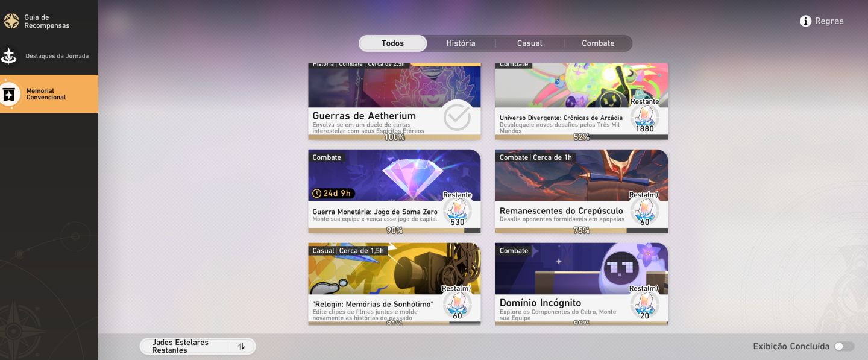
Task: Switch to the Casual tab
Action: [x=529, y=43]
